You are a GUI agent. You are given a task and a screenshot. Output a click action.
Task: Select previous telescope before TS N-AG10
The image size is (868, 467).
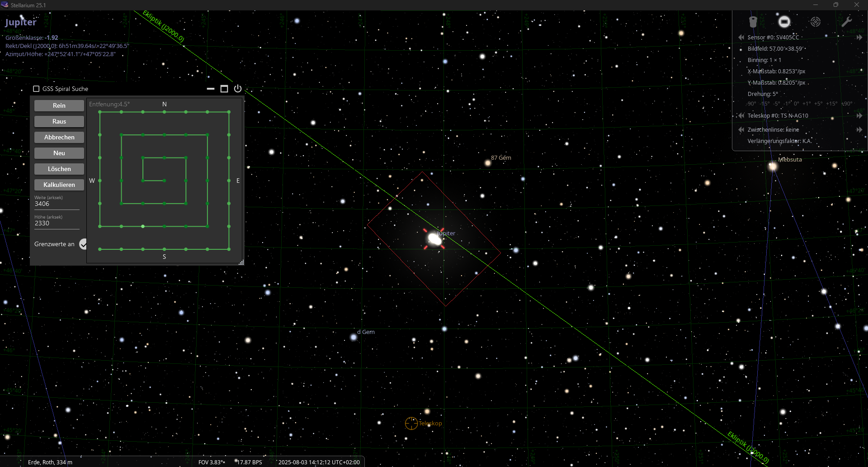pos(741,116)
